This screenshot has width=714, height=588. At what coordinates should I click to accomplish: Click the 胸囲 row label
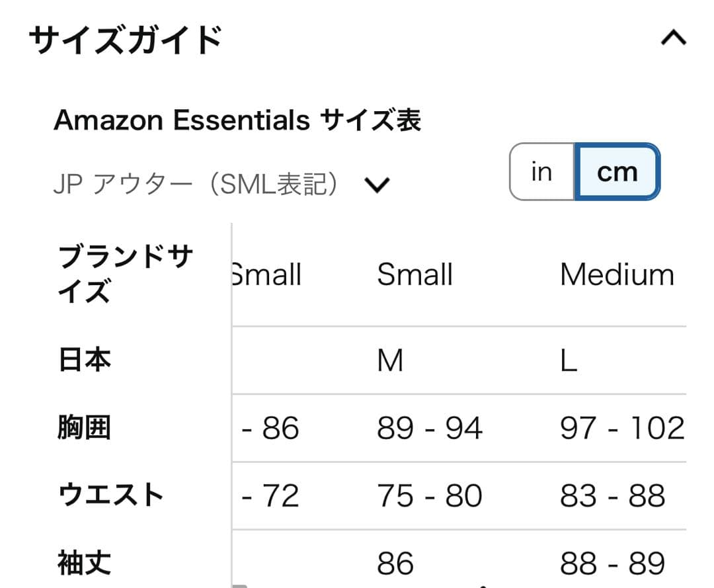85,429
